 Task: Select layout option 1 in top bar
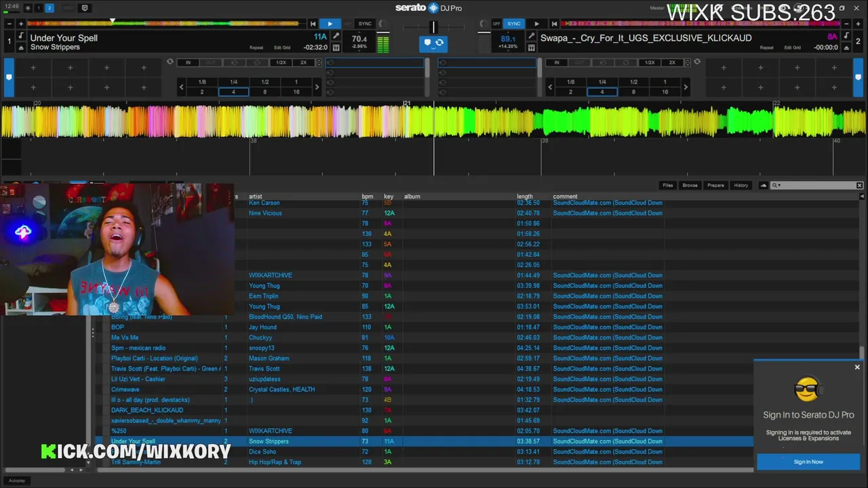39,8
